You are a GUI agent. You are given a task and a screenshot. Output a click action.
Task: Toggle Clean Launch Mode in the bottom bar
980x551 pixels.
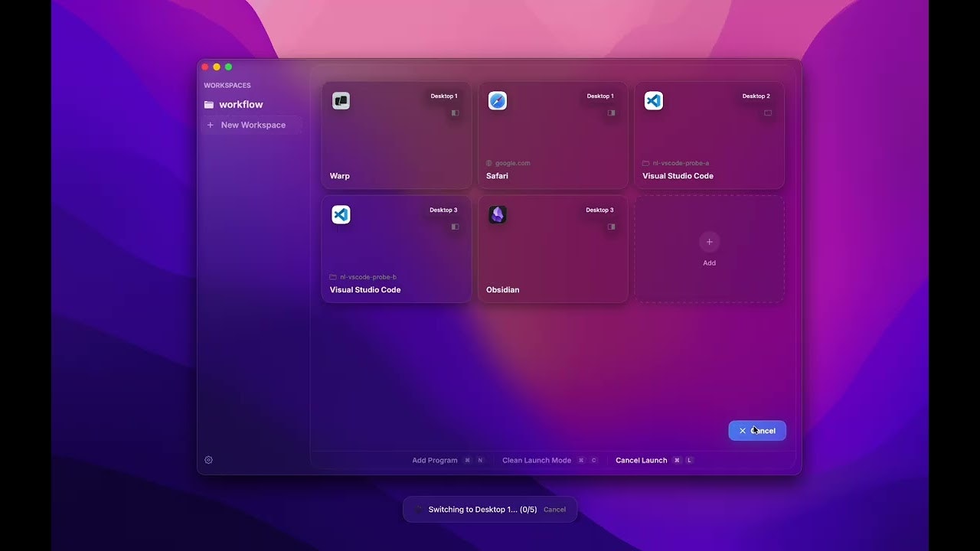[x=550, y=461]
